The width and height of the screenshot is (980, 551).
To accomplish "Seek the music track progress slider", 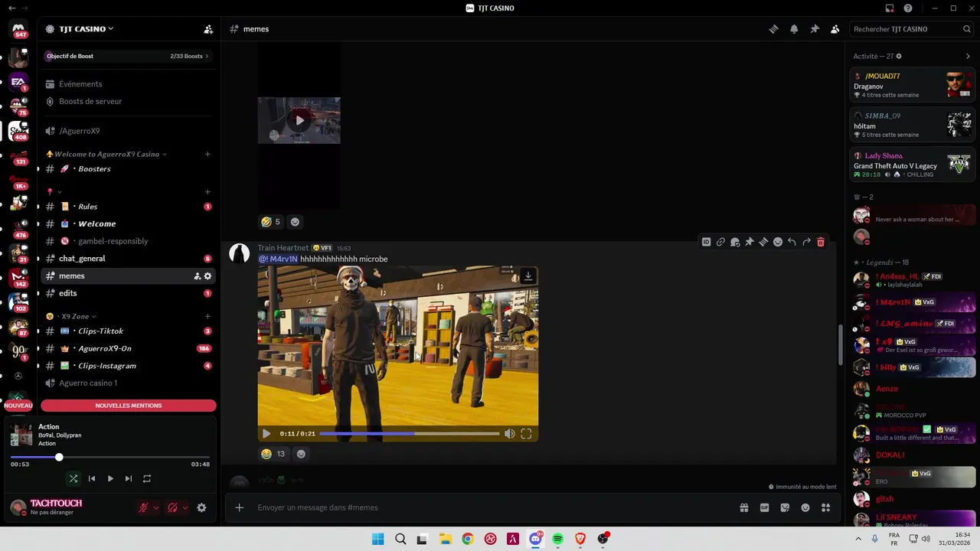I will tap(110, 457).
